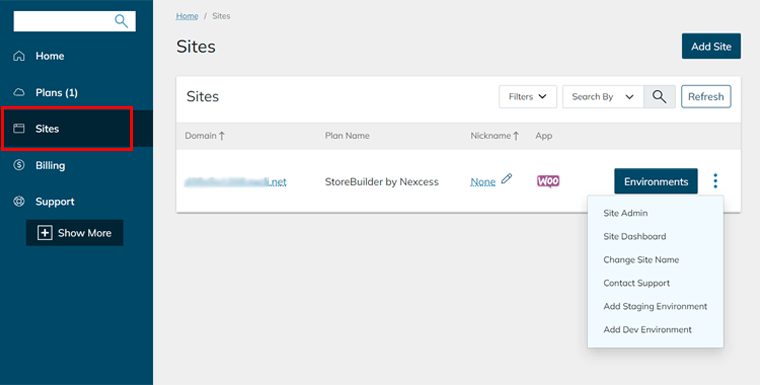
Task: Click the pencil icon to edit nickname
Action: point(507,178)
